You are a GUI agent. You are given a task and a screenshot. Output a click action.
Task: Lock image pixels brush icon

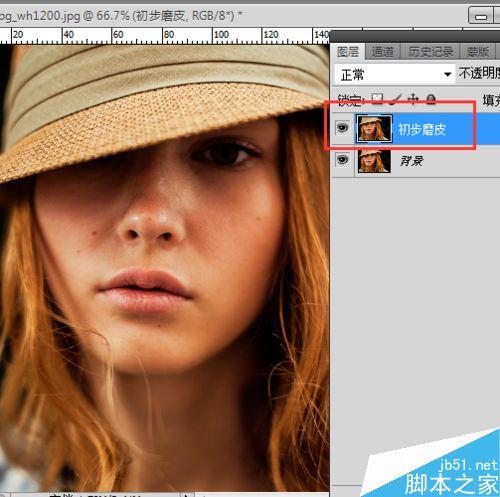[x=396, y=99]
